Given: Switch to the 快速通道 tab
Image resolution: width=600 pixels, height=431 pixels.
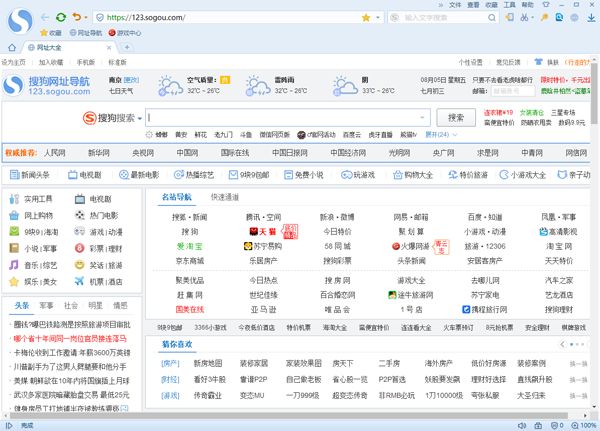Looking at the screenshot, I should [225, 197].
